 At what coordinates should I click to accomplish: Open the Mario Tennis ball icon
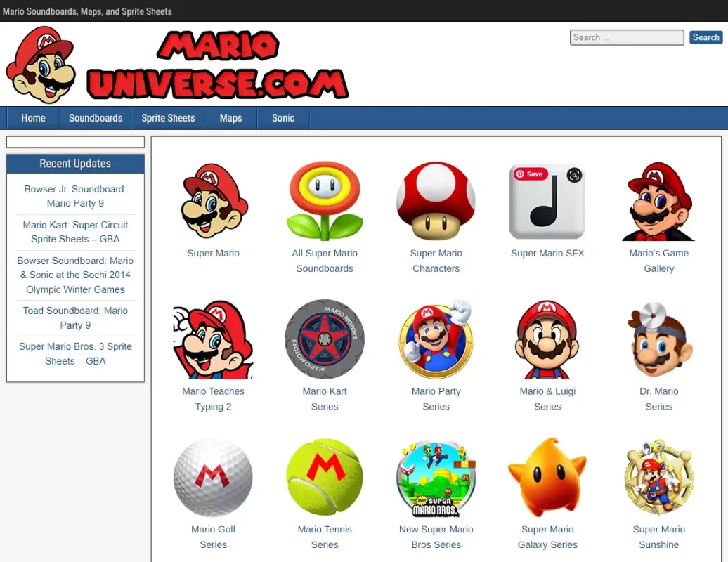(x=325, y=478)
